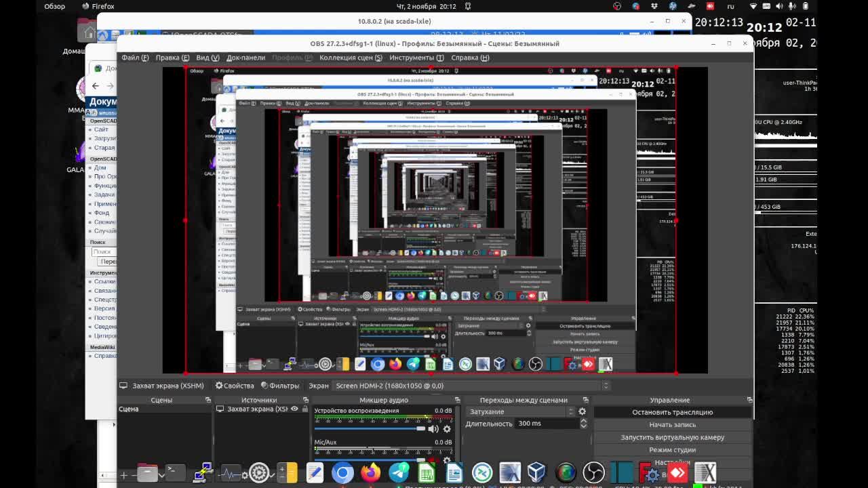The width and height of the screenshot is (868, 488).
Task: Open the Firefox app menu in top bar
Action: (98, 6)
